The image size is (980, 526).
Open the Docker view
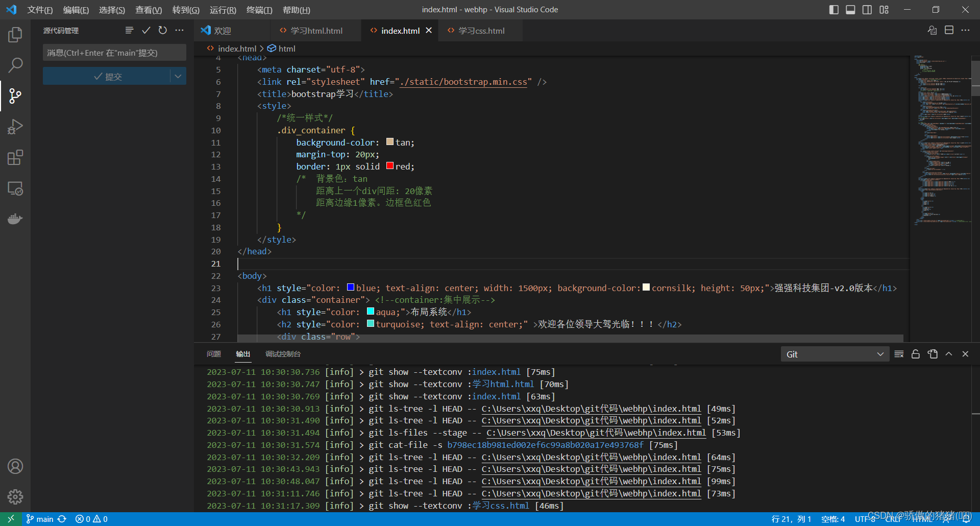15,219
